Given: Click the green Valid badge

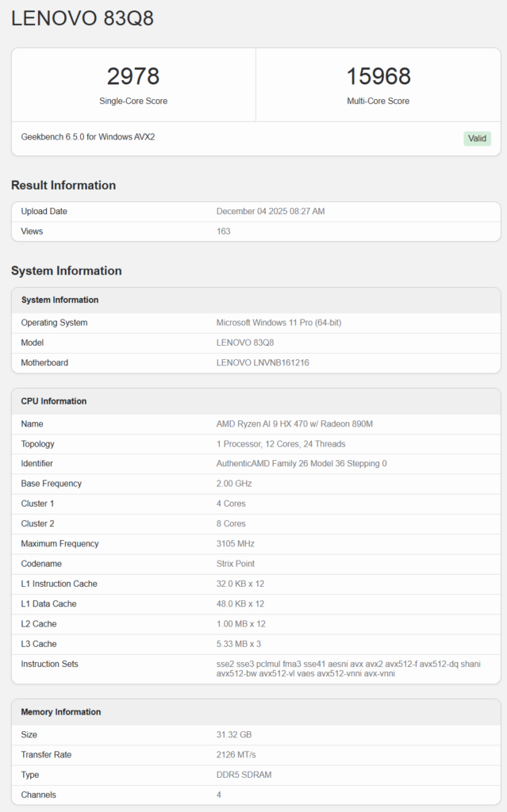Looking at the screenshot, I should click(x=477, y=138).
